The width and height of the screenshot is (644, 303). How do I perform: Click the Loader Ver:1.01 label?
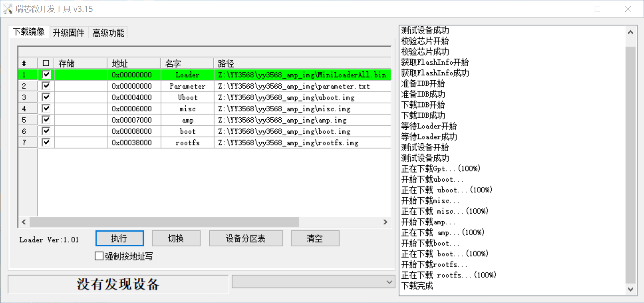(49, 240)
